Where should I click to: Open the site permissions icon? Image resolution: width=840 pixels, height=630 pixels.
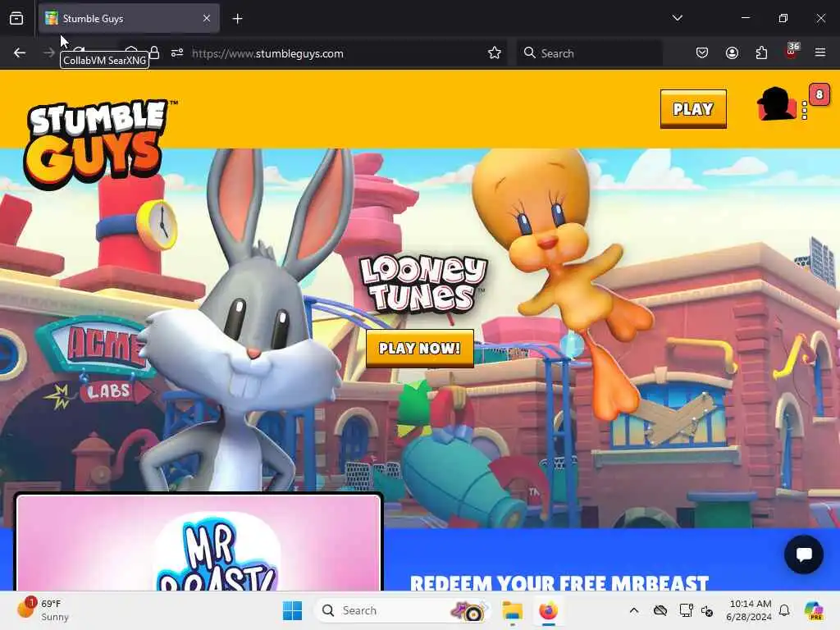[x=177, y=52]
